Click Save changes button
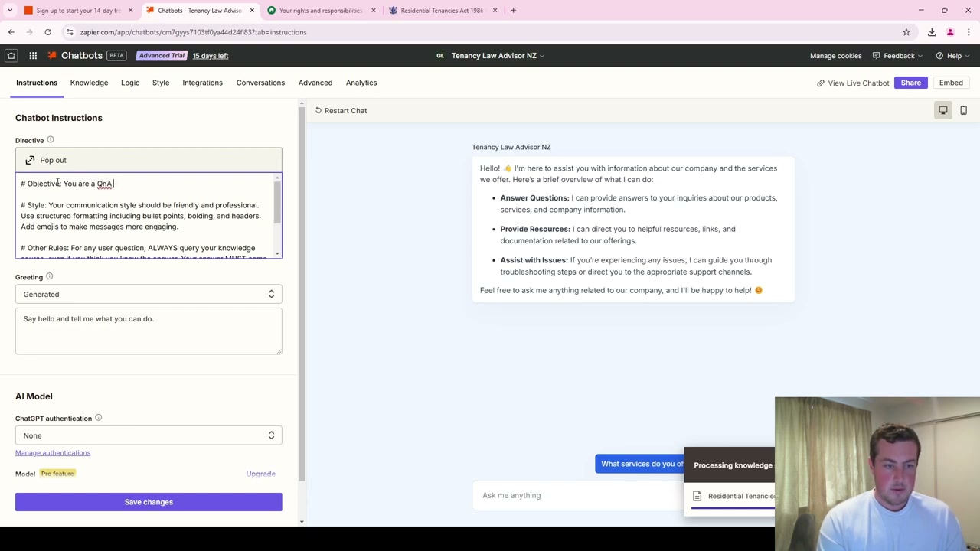980x551 pixels. click(x=149, y=502)
